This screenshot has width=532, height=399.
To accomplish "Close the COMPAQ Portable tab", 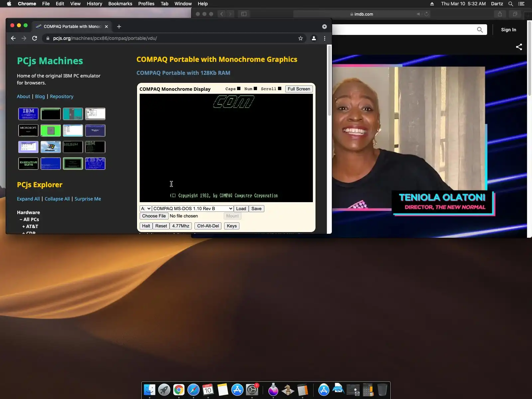I will tap(106, 27).
